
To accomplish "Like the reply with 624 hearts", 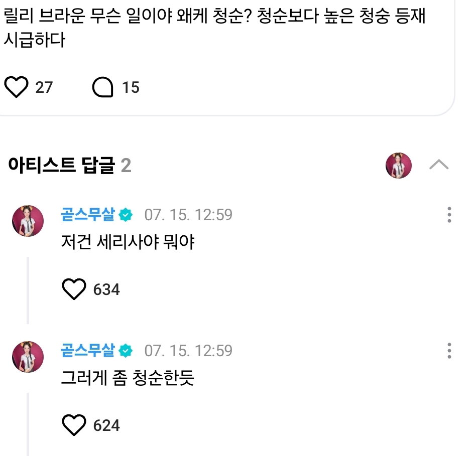I will pos(74,425).
